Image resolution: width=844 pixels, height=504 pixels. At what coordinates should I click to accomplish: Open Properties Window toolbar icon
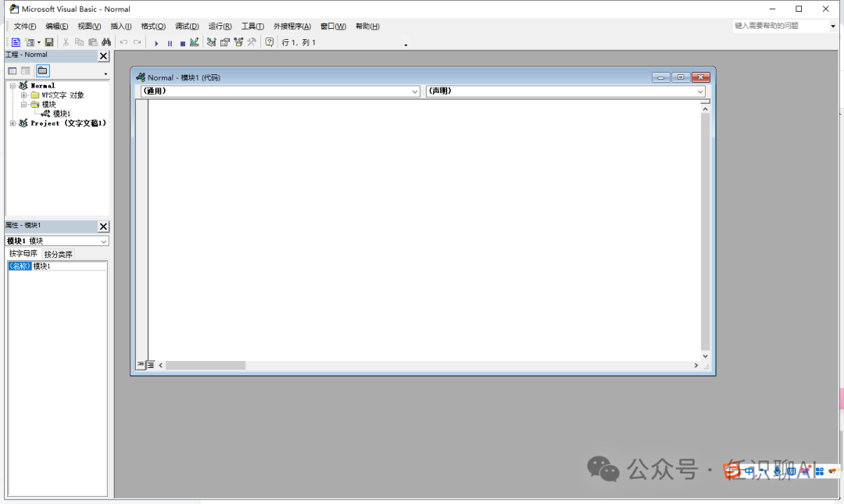tap(224, 42)
